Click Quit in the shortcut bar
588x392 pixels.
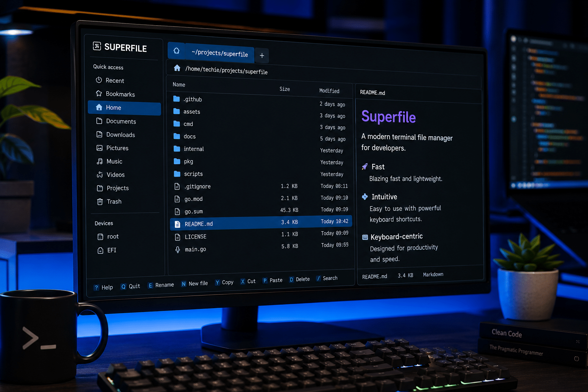[x=131, y=286]
